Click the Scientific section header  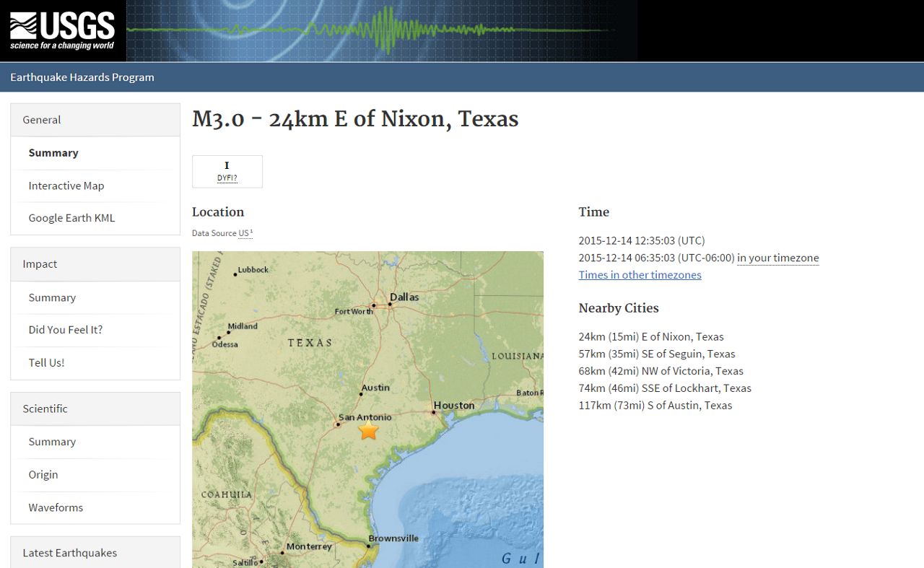(x=45, y=408)
